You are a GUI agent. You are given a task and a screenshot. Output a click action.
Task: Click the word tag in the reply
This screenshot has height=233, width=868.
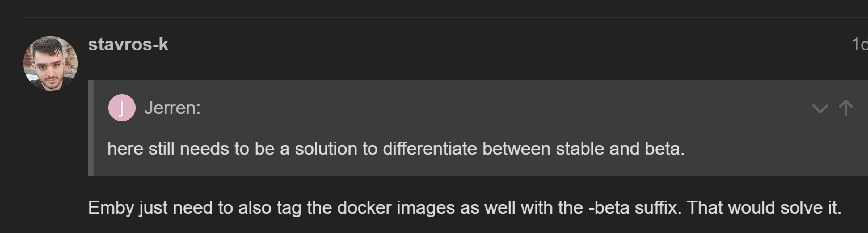click(x=289, y=207)
